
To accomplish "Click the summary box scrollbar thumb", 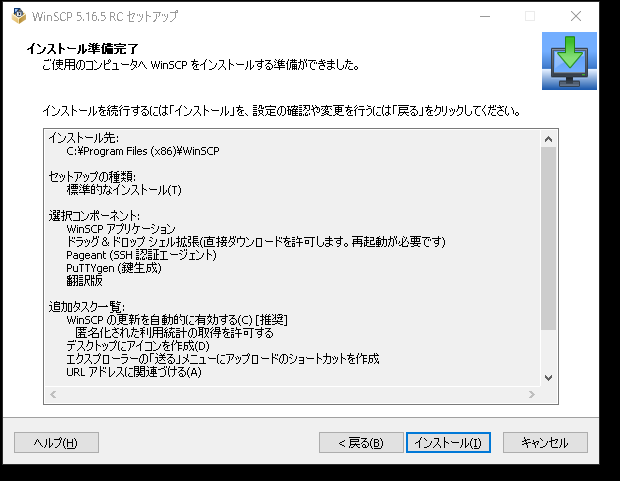I will pos(547,238).
